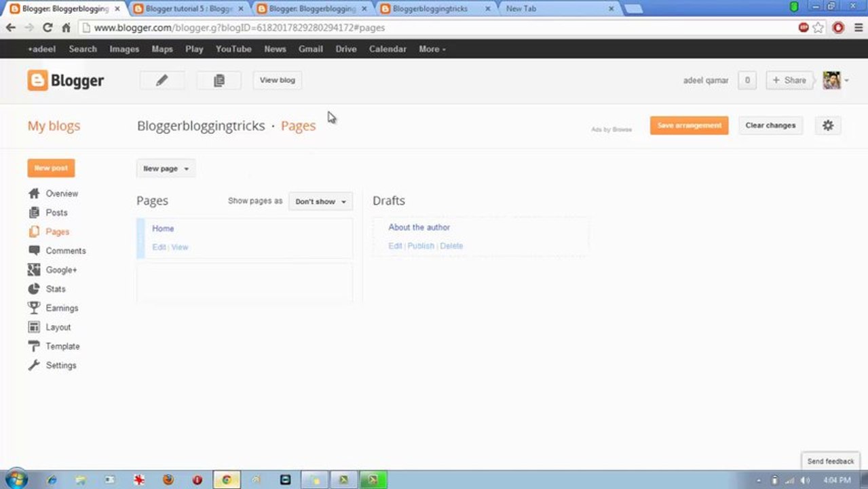This screenshot has width=868, height=489.
Task: Click the View blog button
Action: pyautogui.click(x=278, y=80)
